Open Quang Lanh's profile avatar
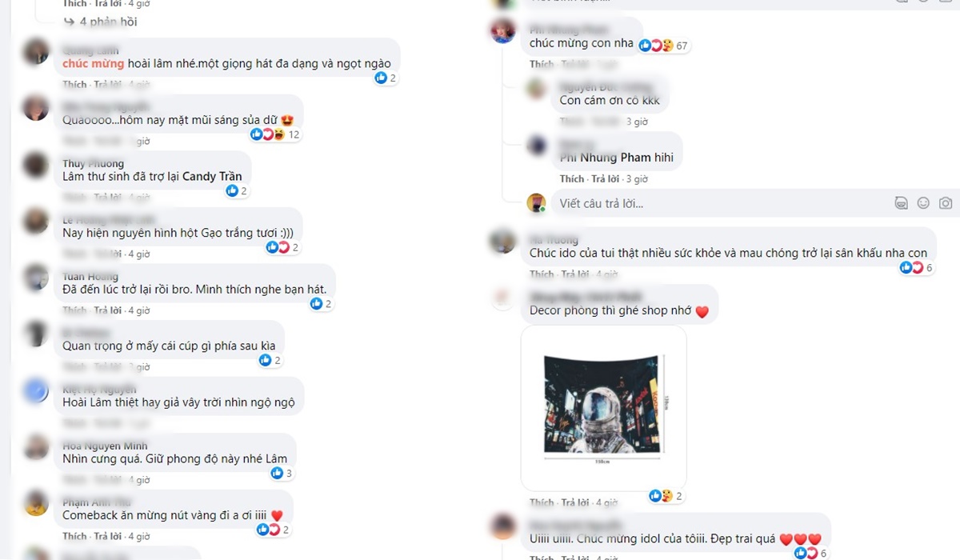 tap(36, 52)
